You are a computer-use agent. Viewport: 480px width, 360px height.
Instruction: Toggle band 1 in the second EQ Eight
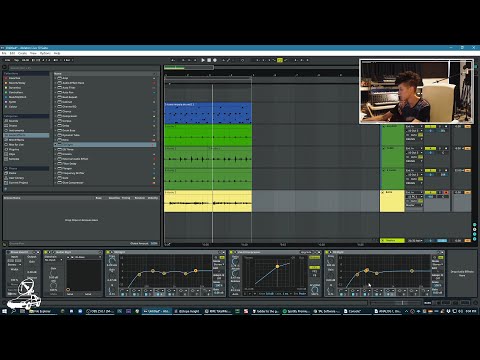342,294
